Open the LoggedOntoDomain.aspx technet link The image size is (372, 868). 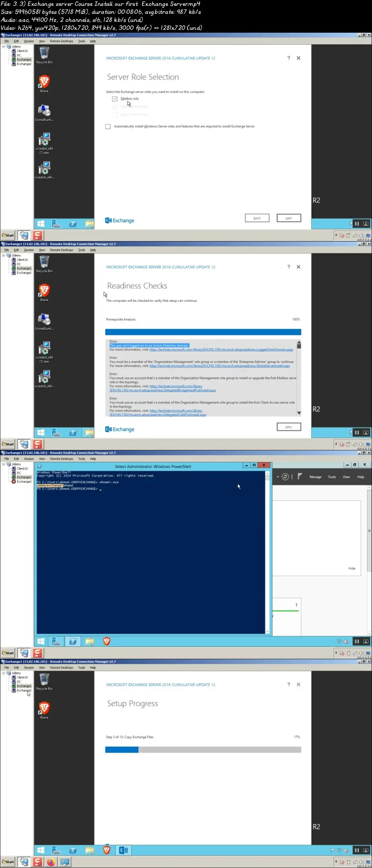[221, 350]
